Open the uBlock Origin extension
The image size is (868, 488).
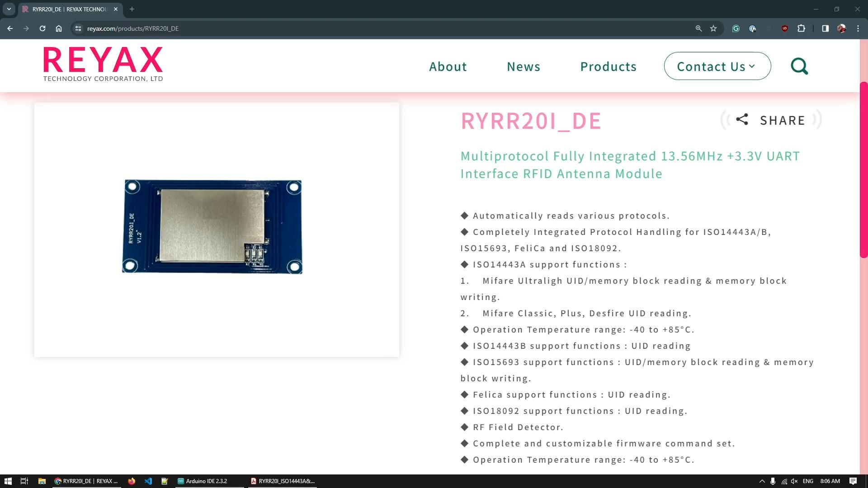coord(785,28)
